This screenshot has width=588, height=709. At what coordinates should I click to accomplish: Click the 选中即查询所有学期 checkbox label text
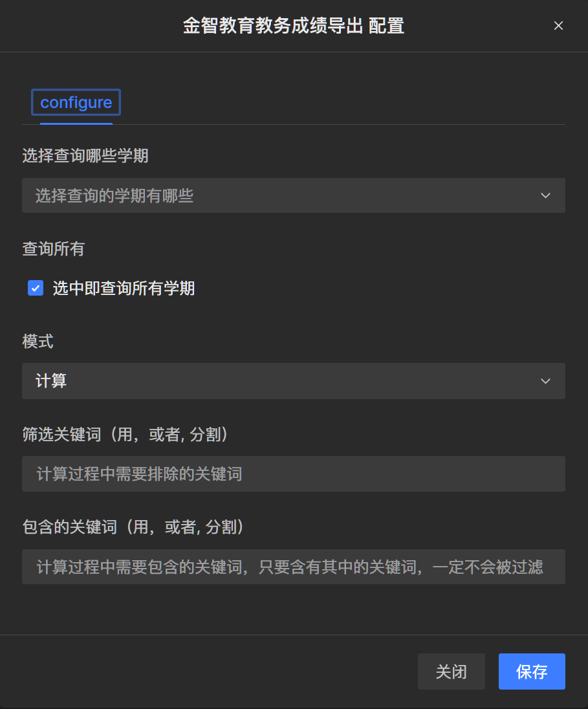click(x=124, y=289)
